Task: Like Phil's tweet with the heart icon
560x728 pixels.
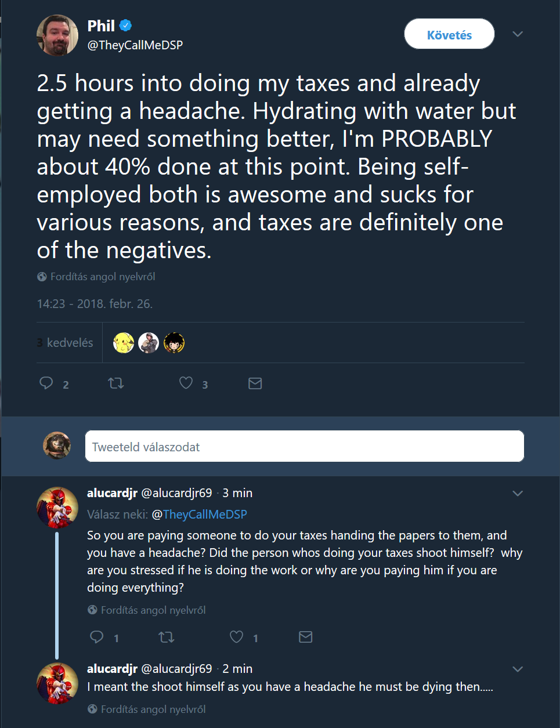Action: pos(186,383)
